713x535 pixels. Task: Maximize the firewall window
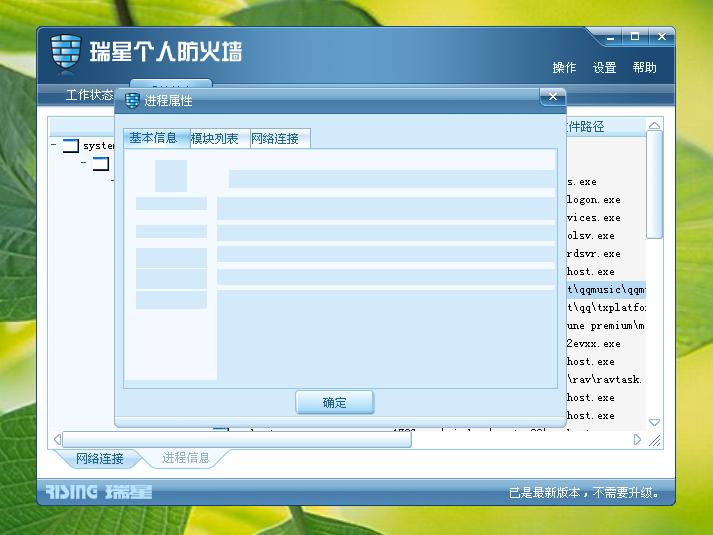coord(635,37)
